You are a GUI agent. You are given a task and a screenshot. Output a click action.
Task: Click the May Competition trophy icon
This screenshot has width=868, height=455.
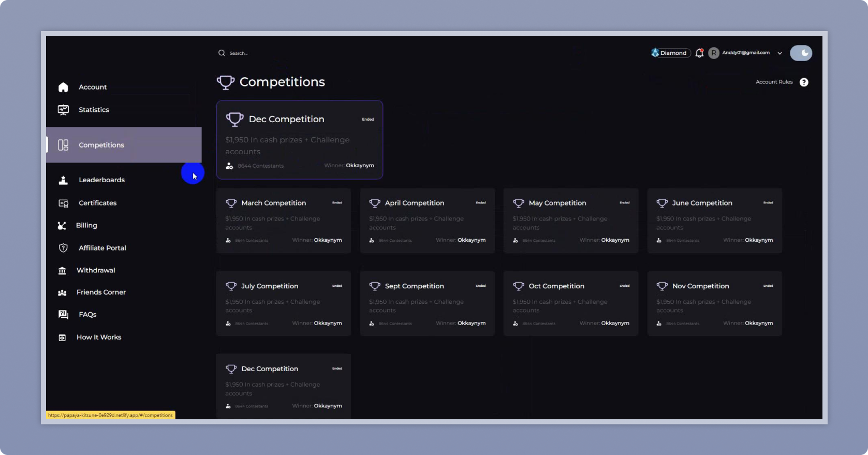(x=519, y=203)
